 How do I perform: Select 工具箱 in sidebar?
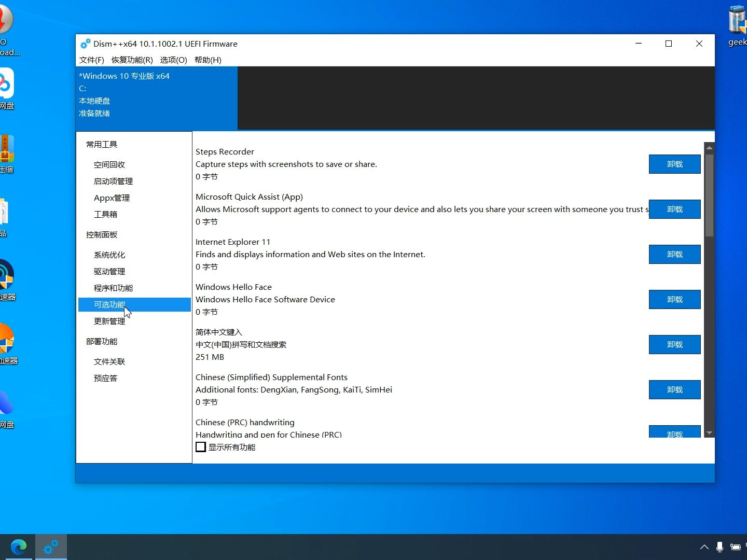[x=105, y=215]
